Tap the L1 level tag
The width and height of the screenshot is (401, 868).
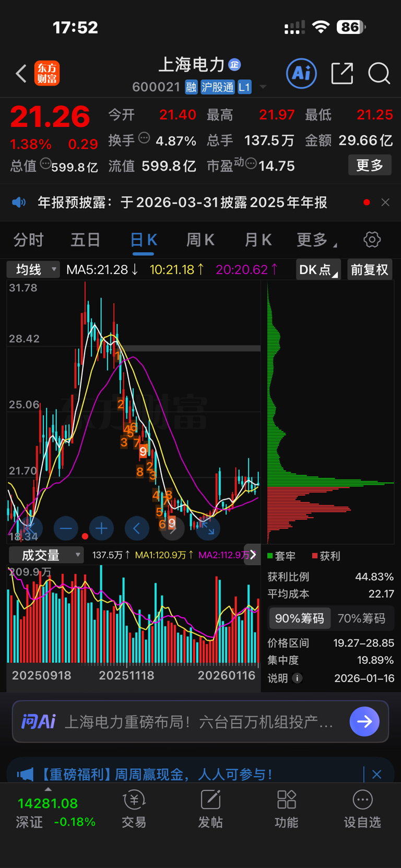(244, 87)
